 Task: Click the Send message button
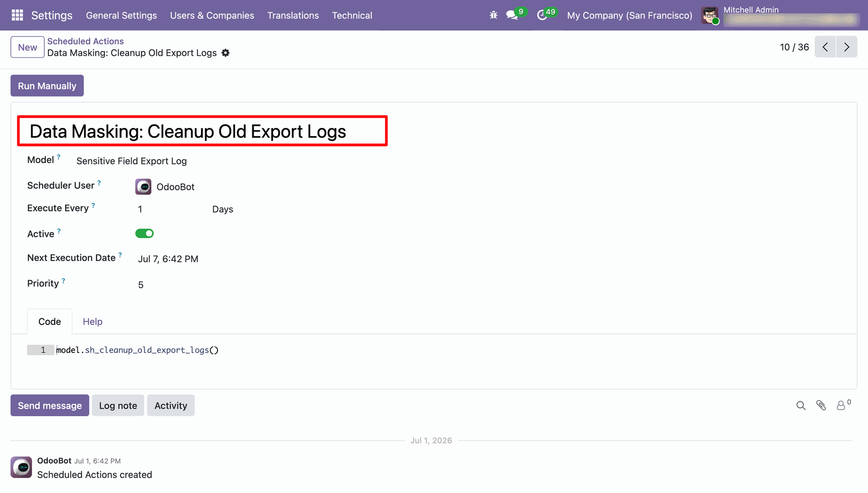pos(50,405)
